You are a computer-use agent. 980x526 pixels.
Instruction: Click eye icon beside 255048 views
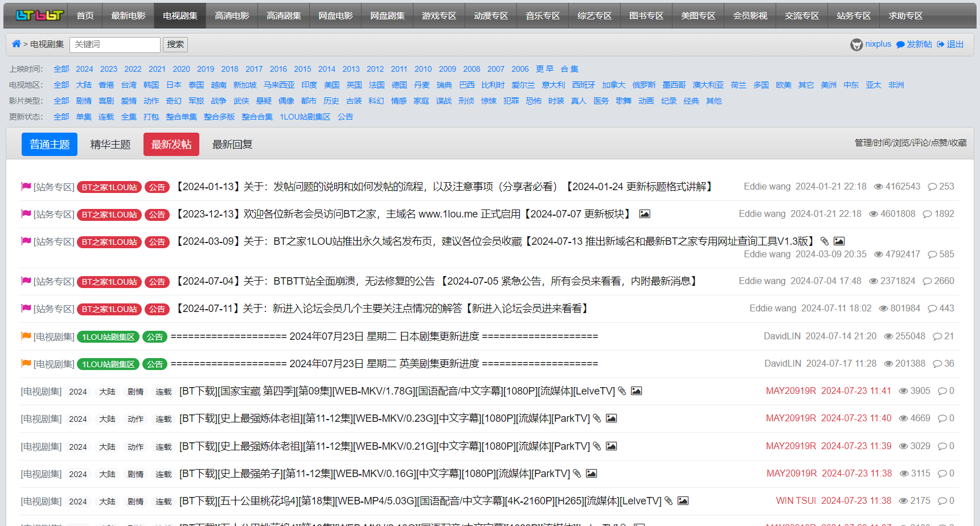pyautogui.click(x=888, y=336)
